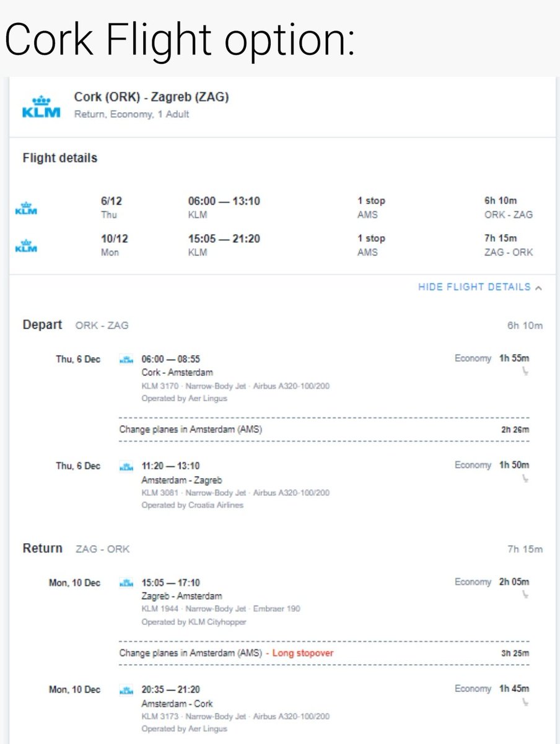
Task: Click the Cork (ORK) - Zagreb (ZAG) title
Action: pos(152,97)
